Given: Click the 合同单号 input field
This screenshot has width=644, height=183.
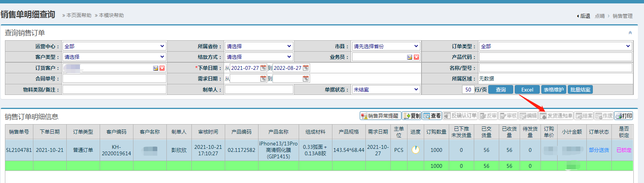Looking at the screenshot, I should coord(114,79).
